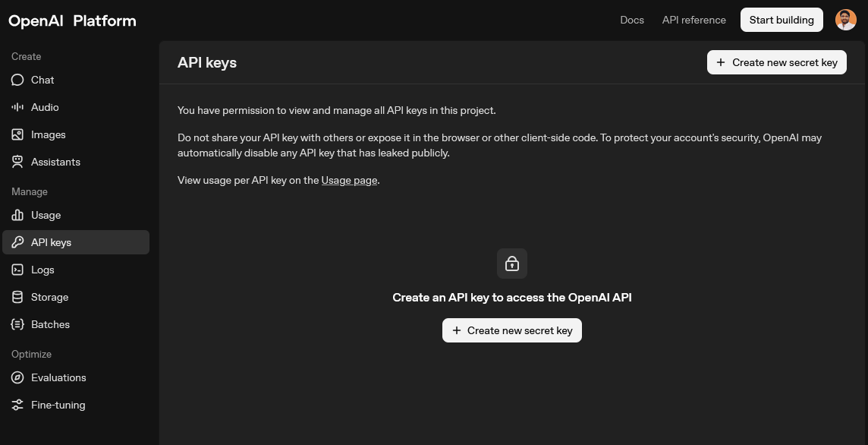The height and width of the screenshot is (445, 868).
Task: Go to Assistants section
Action: point(76,162)
